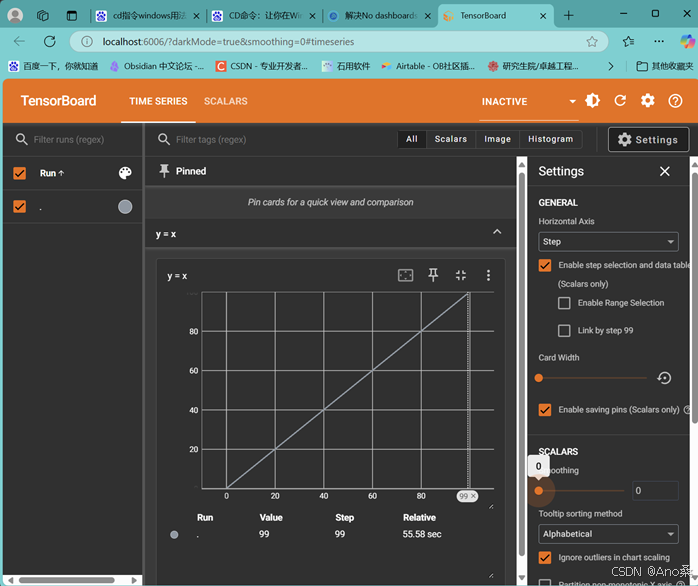This screenshot has height=586, width=698.
Task: Open browser workspaces icon
Action: pos(43,16)
